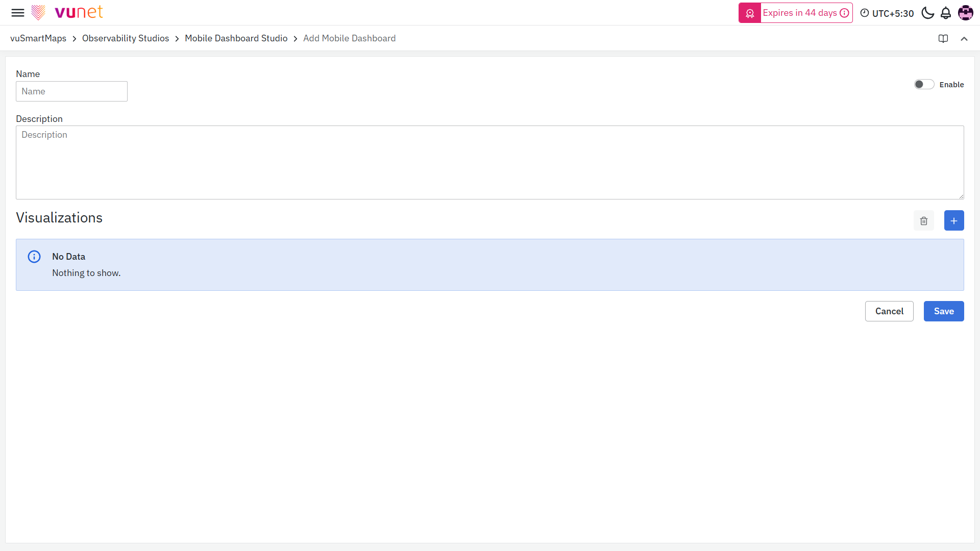Click the No Data info icon

point(34,257)
